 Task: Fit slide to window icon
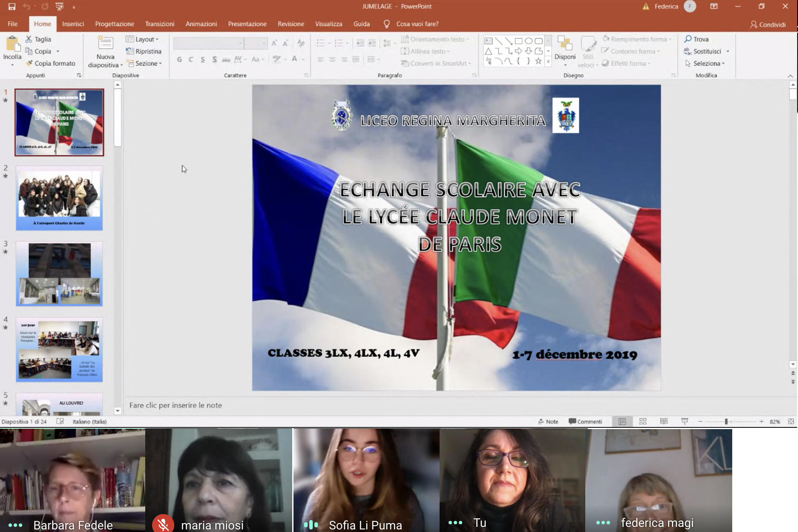pyautogui.click(x=791, y=421)
